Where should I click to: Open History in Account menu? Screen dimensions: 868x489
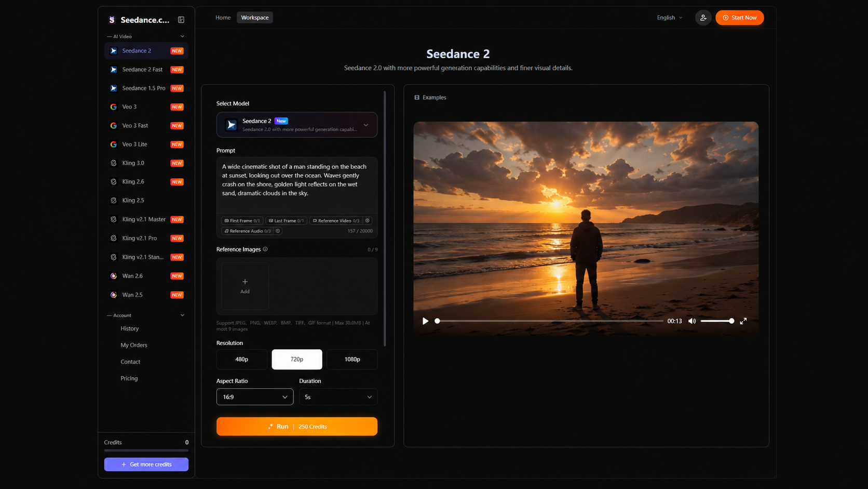coord(130,328)
